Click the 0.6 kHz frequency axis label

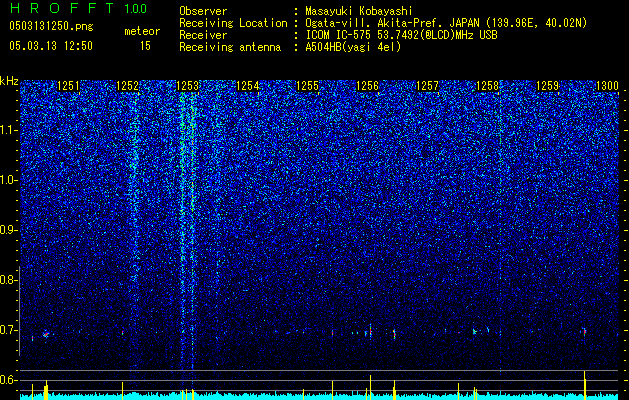(7, 380)
